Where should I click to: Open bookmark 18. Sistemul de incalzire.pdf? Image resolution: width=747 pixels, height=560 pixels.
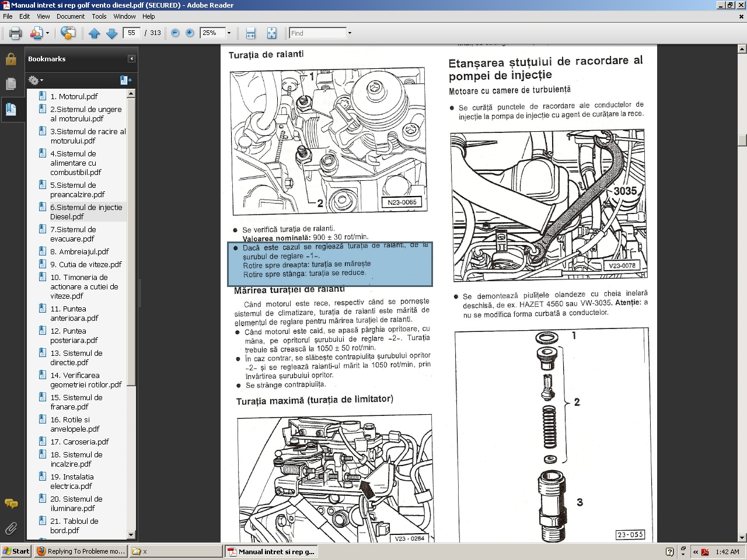pyautogui.click(x=76, y=459)
